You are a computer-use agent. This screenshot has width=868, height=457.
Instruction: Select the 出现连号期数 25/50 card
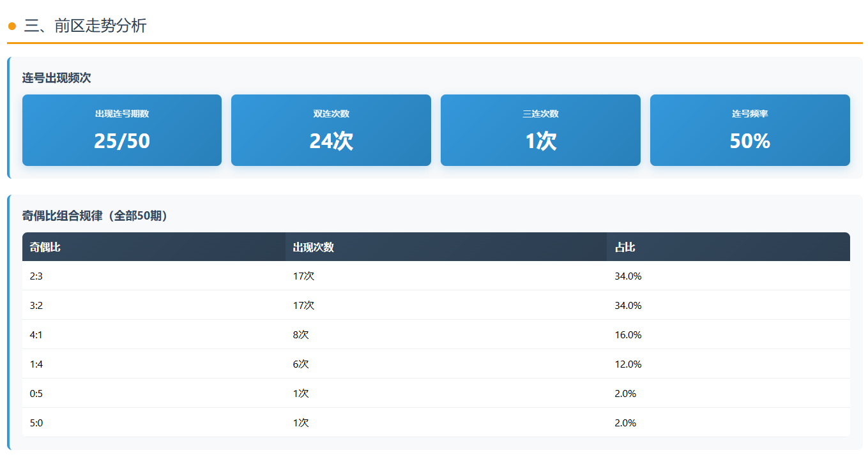coord(122,130)
